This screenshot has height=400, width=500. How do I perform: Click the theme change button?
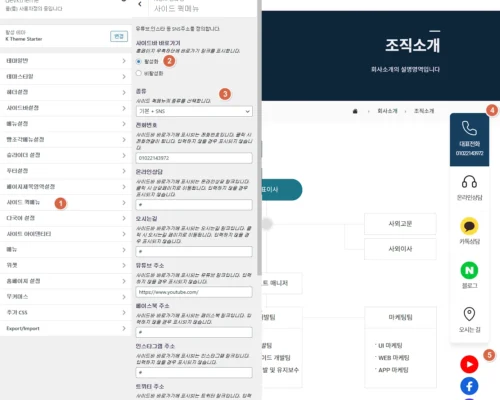pyautogui.click(x=119, y=36)
